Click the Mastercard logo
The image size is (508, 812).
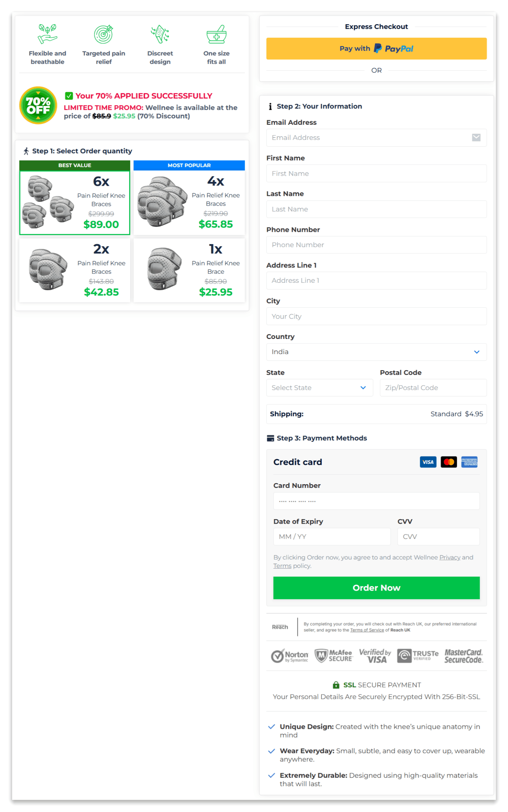coord(449,462)
